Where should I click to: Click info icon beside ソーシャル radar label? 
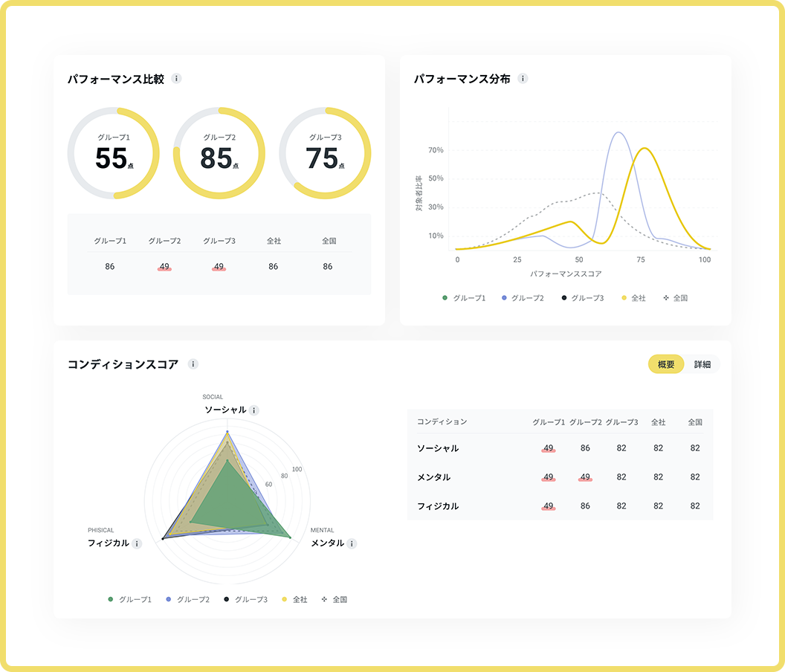(254, 410)
